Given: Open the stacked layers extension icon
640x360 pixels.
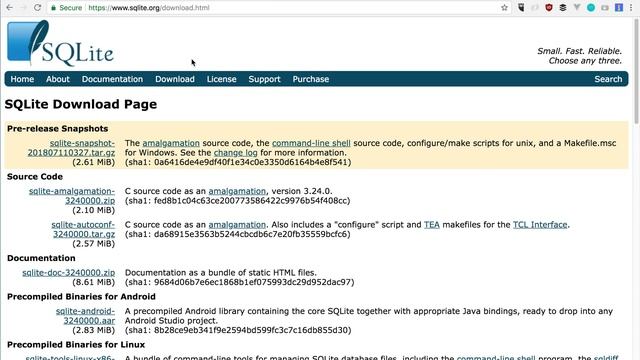Looking at the screenshot, I should coord(563,7).
